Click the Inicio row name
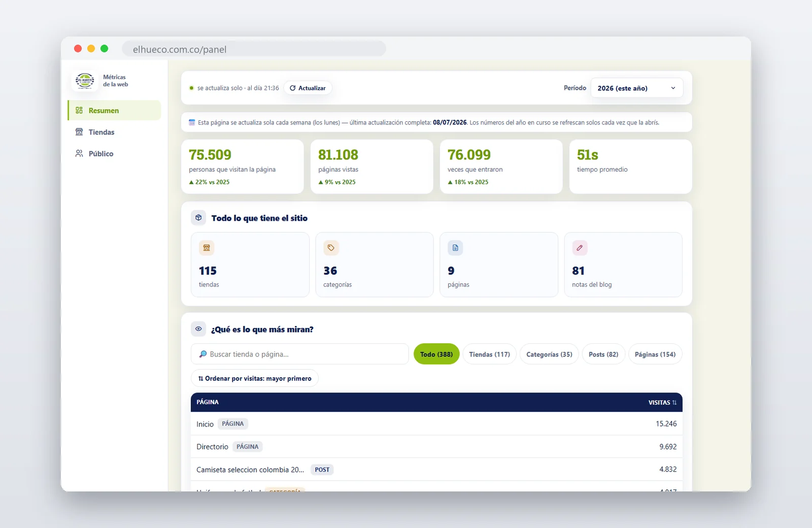This screenshot has height=528, width=812. (205, 424)
